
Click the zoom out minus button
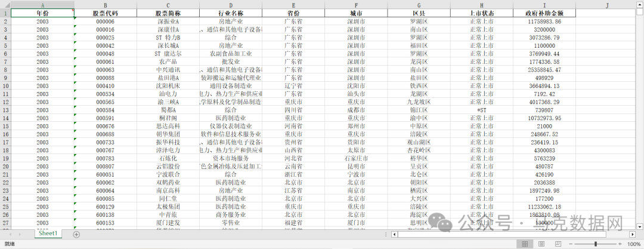coord(571,244)
